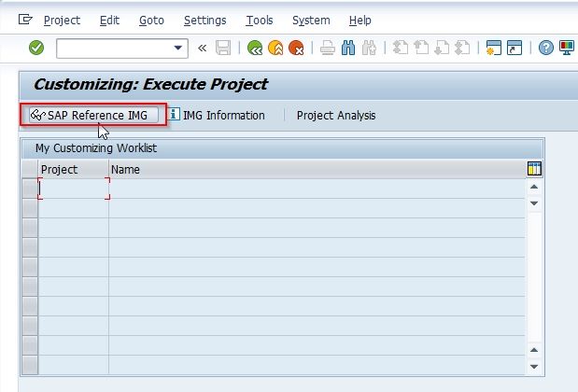The width and height of the screenshot is (578, 392).
Task: Click the Project column header
Action: [x=74, y=170]
